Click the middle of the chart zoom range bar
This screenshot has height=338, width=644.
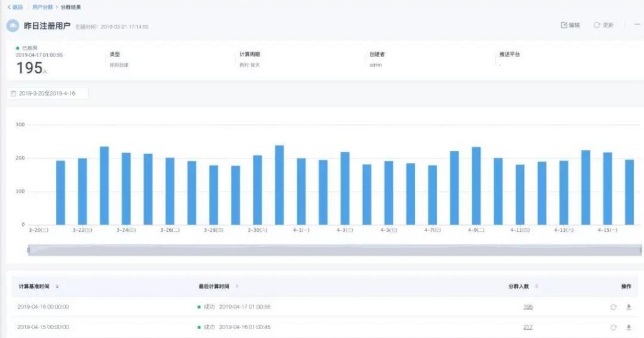tap(335, 250)
